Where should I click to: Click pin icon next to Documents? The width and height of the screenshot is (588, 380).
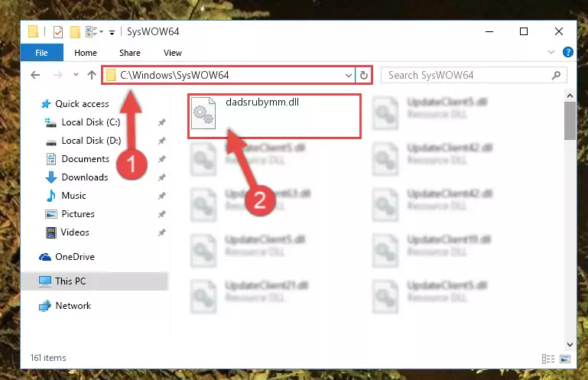161,159
